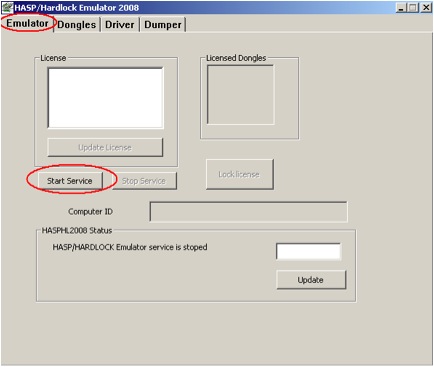The image size is (434, 367).
Task: Click the title 'HASP/Hardlock Emulator 2008'
Action: point(77,7)
